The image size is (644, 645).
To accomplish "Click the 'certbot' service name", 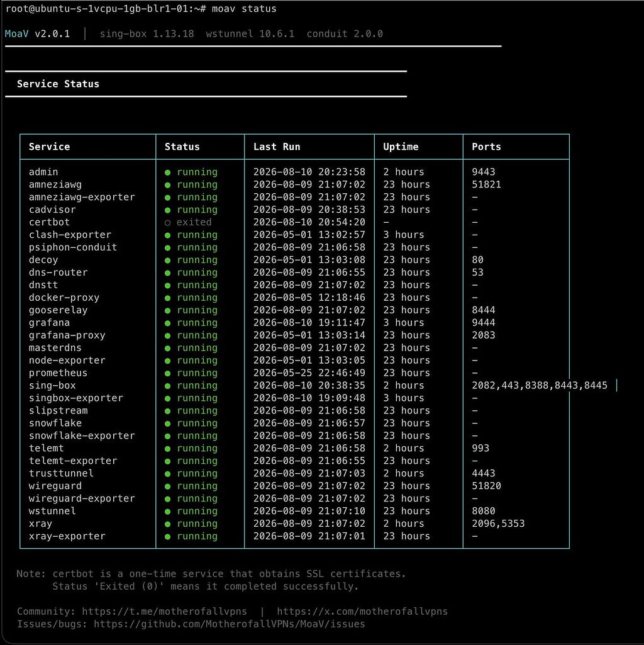I will tap(49, 222).
